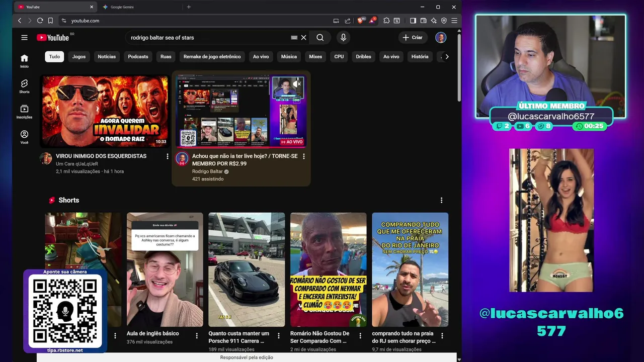
Task: Open the Achou que não ia ter live title
Action: click(x=245, y=160)
